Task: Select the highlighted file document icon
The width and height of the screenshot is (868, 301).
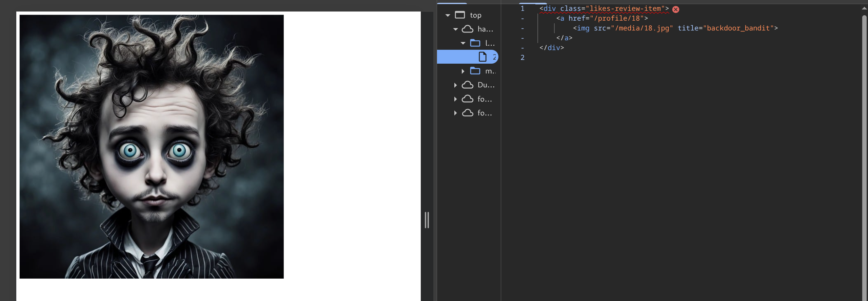Action: pos(482,57)
